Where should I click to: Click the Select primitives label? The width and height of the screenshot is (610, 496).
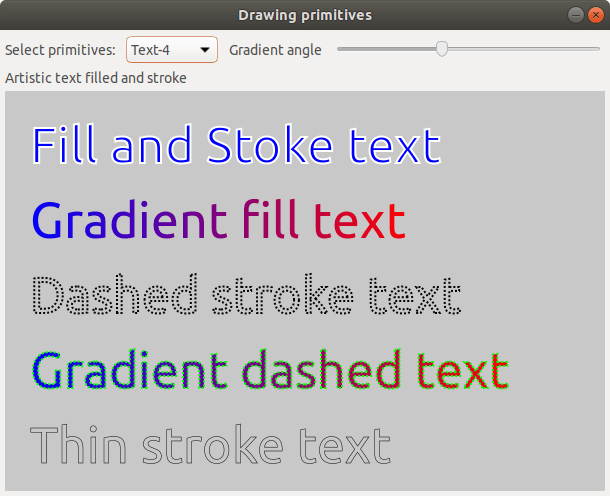click(60, 50)
